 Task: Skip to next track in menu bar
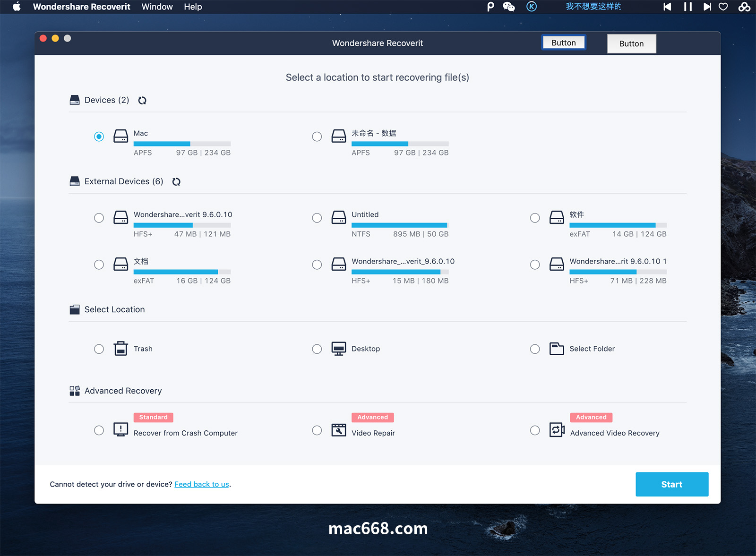(x=707, y=7)
